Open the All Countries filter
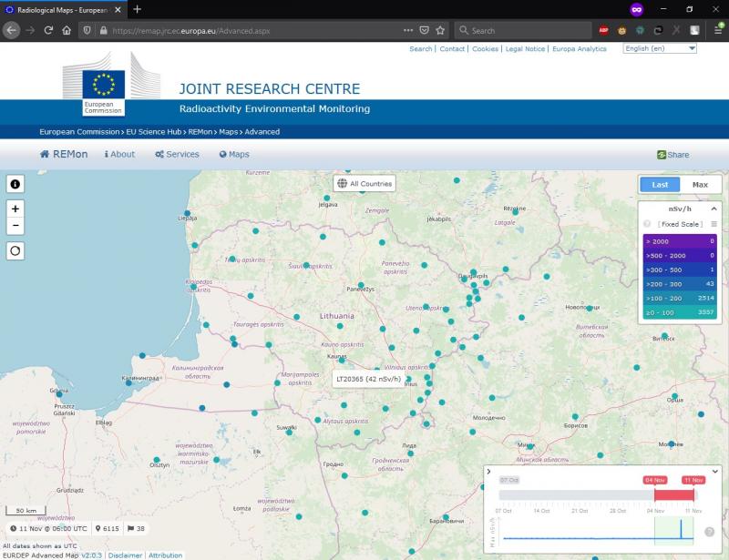 click(364, 184)
